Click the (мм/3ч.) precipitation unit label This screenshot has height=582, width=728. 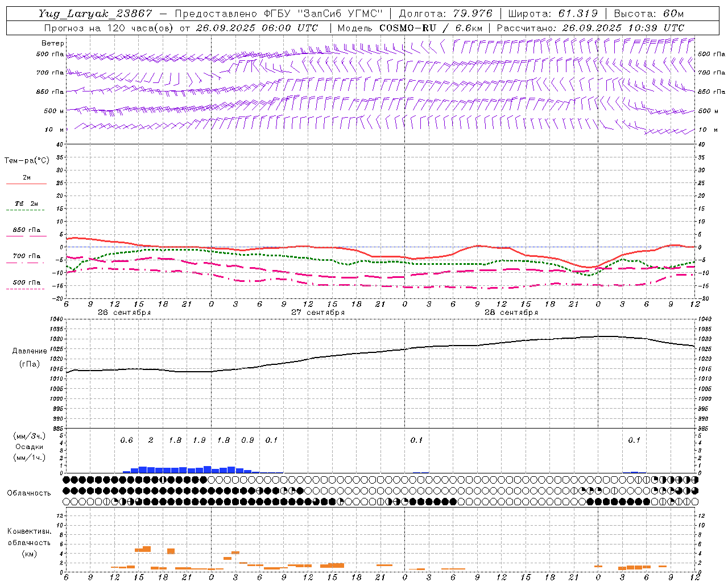(x=30, y=436)
